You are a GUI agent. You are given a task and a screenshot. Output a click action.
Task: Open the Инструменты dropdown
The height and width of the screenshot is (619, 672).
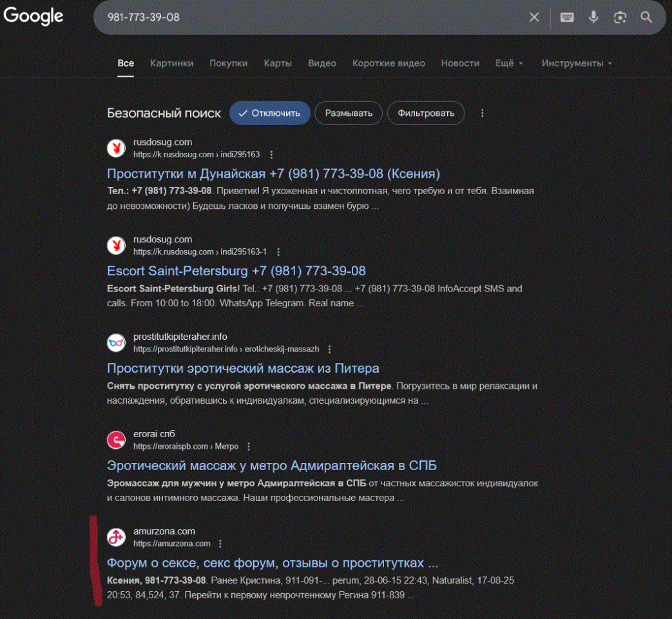[x=577, y=63]
